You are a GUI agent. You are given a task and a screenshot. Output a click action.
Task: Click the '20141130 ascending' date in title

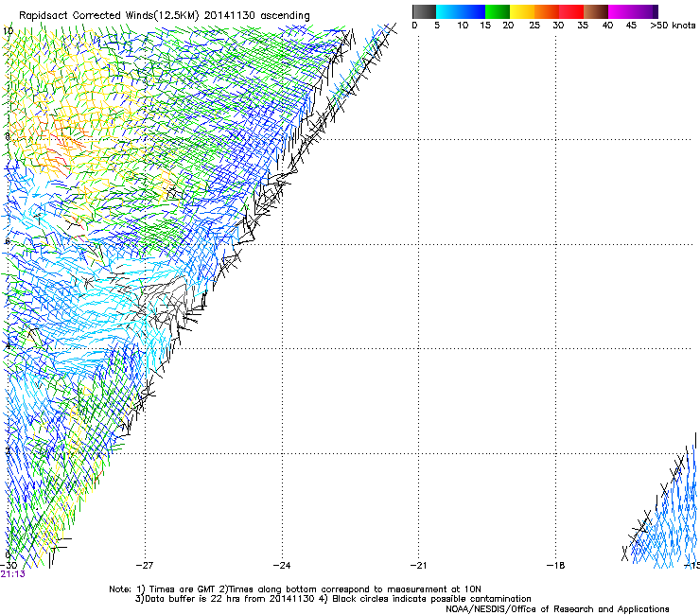256,16
